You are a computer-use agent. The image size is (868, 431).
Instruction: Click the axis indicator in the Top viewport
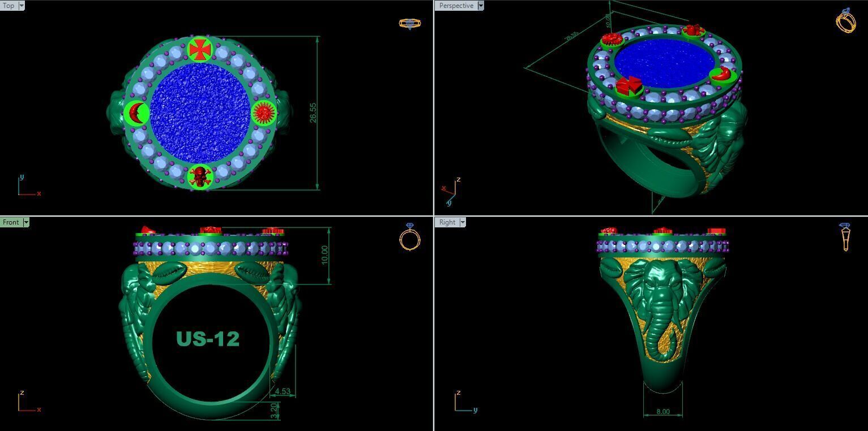(x=29, y=186)
